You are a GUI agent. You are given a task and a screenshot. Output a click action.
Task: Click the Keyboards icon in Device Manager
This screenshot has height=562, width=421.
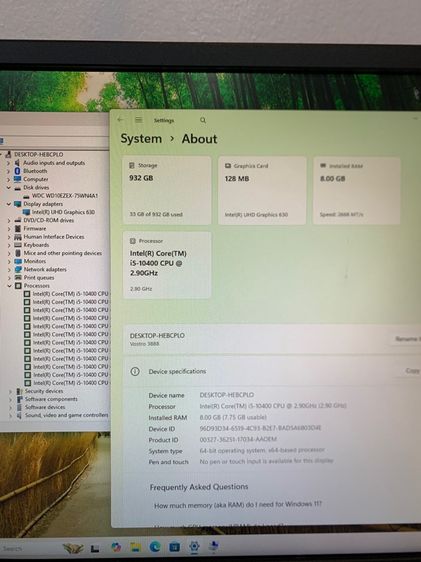point(18,245)
